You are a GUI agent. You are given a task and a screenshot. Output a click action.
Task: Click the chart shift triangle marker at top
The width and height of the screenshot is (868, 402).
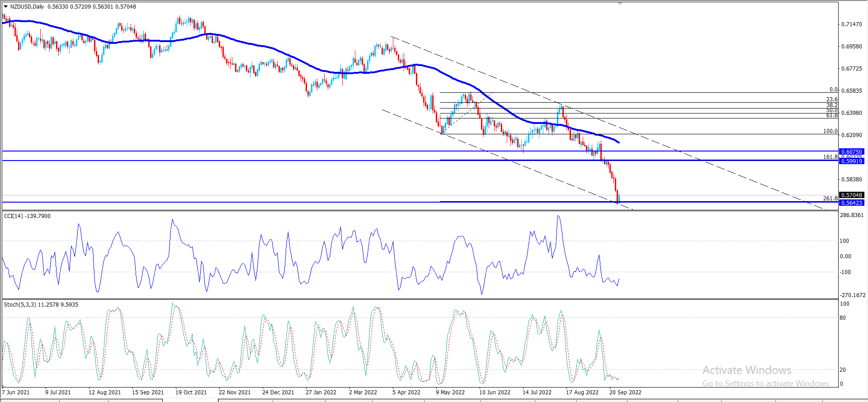tap(620, 4)
